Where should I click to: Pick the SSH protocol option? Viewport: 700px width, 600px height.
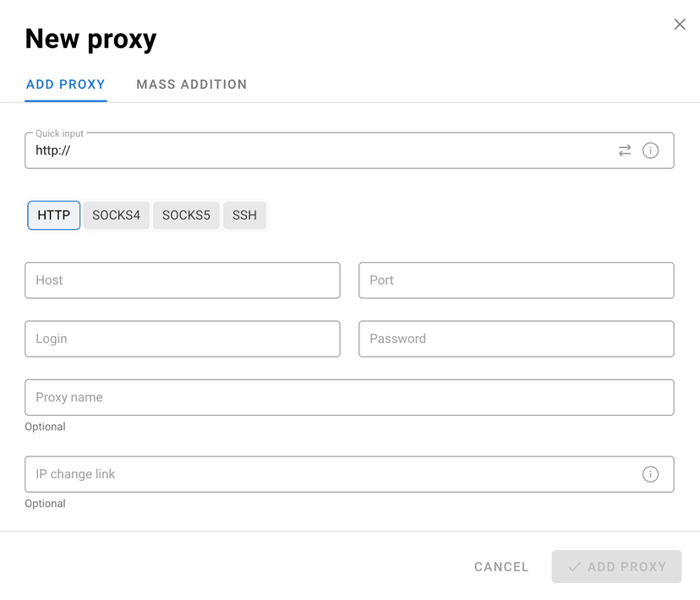[x=244, y=215]
